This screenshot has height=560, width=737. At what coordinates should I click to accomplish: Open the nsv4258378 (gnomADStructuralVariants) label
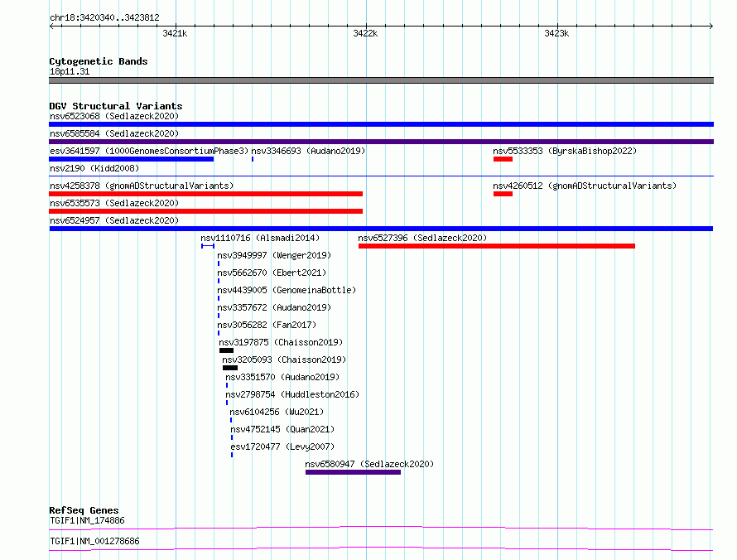pyautogui.click(x=142, y=186)
